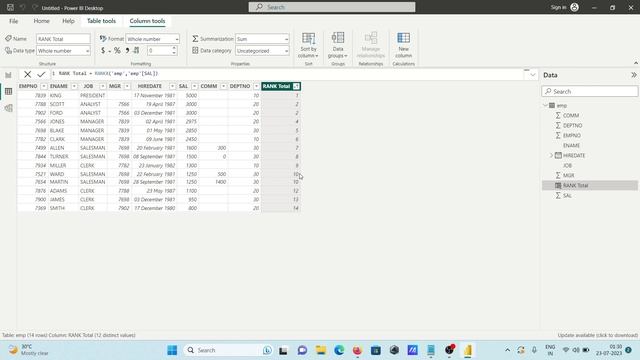Apply currency format dollar icon
Image resolution: width=640 pixels, height=360 pixels.
tap(103, 50)
